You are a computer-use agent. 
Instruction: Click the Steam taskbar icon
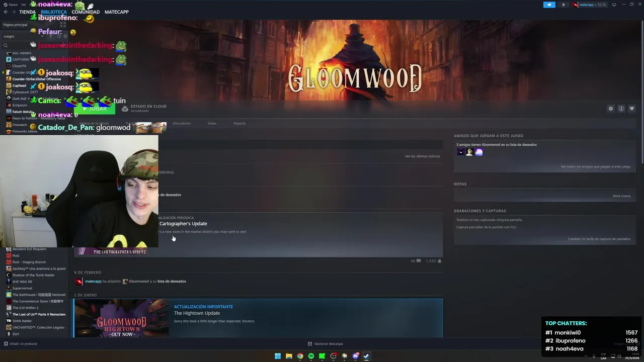(x=366, y=356)
